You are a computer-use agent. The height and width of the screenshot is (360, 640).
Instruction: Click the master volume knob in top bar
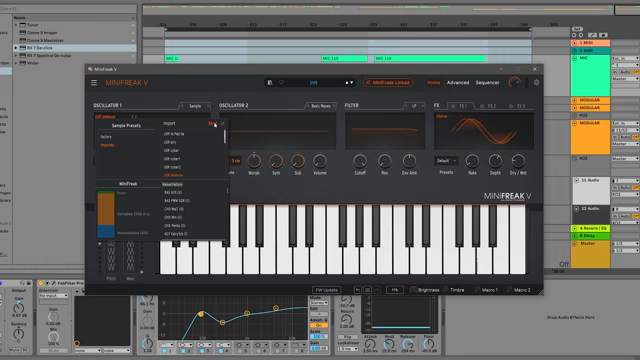coord(515,82)
